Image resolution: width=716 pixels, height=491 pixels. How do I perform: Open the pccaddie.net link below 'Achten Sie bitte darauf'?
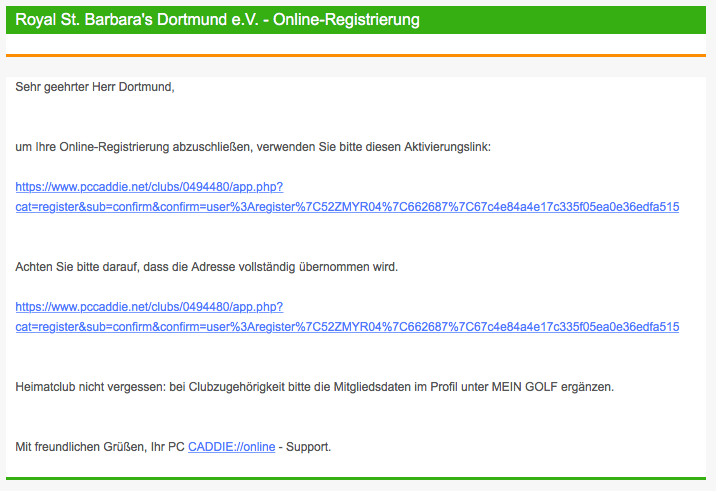[x=149, y=307]
